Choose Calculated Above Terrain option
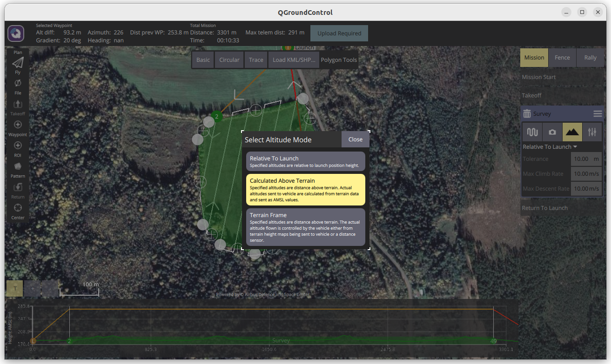 click(x=305, y=190)
